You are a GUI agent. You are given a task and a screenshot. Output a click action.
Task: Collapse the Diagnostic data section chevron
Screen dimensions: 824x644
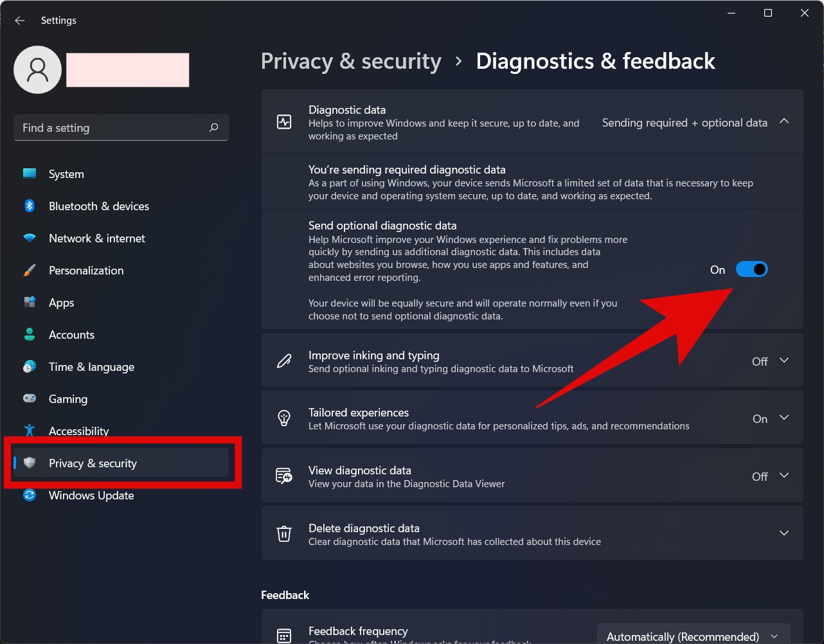point(784,121)
